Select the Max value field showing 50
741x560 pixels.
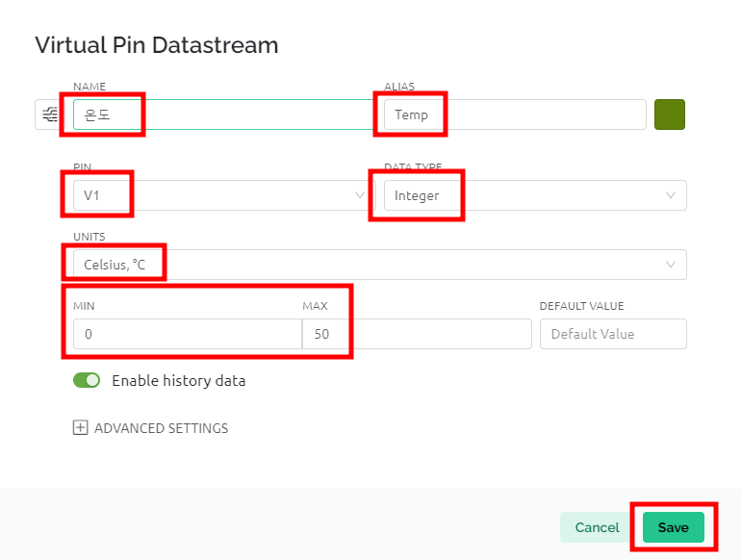click(417, 334)
